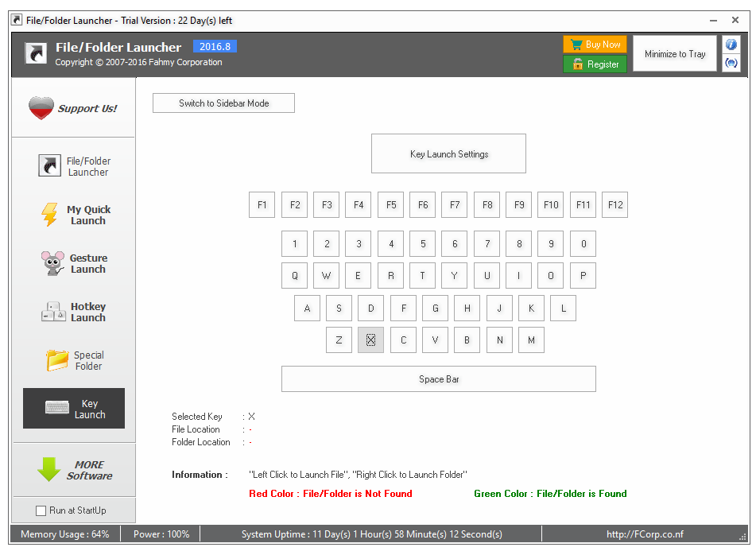The height and width of the screenshot is (555, 756).
Task: Select the V key
Action: [436, 340]
